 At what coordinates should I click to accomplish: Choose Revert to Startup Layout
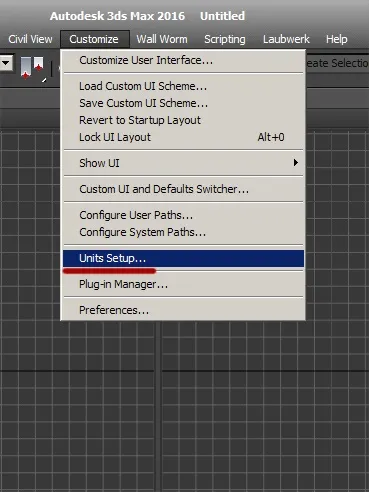(183, 120)
